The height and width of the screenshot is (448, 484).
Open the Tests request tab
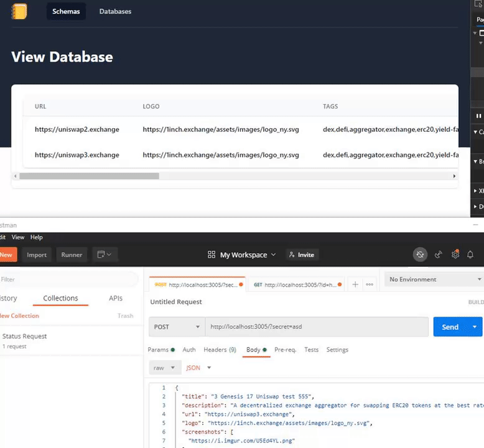pos(311,350)
